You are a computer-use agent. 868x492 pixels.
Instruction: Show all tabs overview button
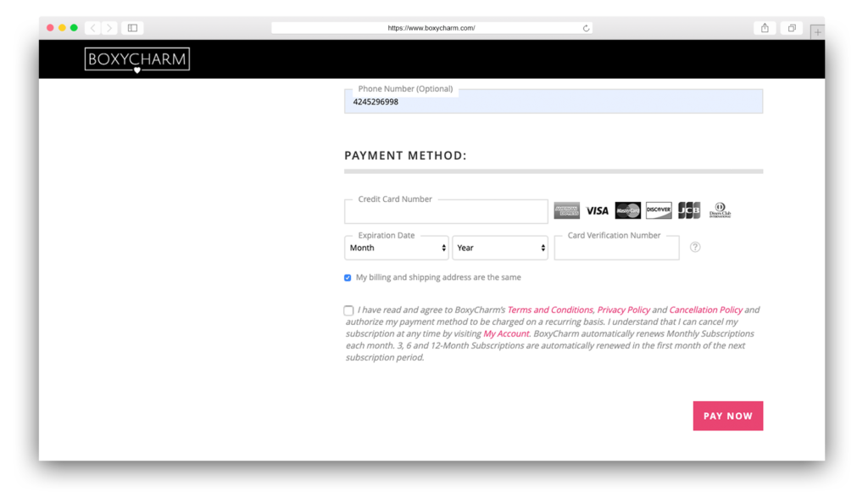[x=793, y=28]
